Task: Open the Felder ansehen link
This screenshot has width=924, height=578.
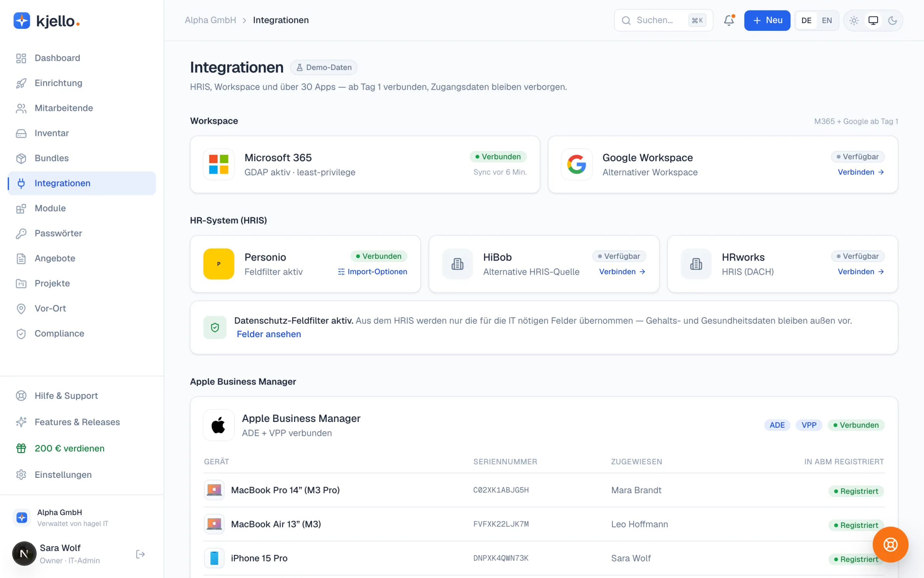Action: tap(269, 334)
